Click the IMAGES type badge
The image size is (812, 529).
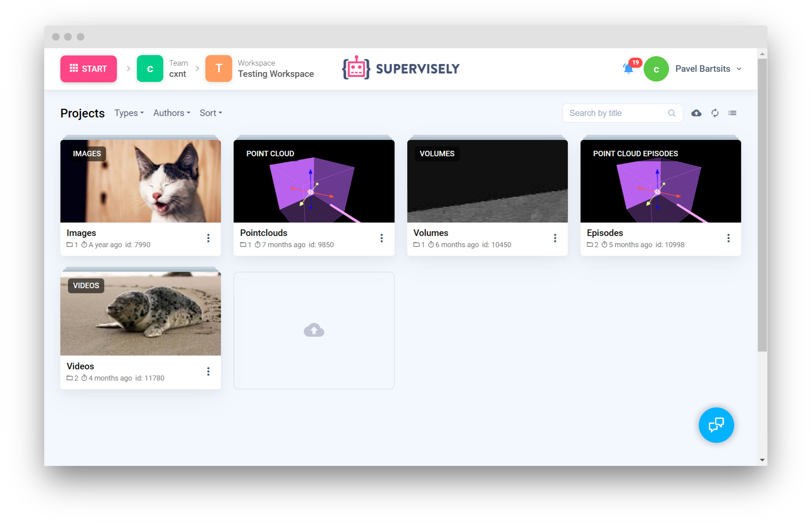pos(87,154)
